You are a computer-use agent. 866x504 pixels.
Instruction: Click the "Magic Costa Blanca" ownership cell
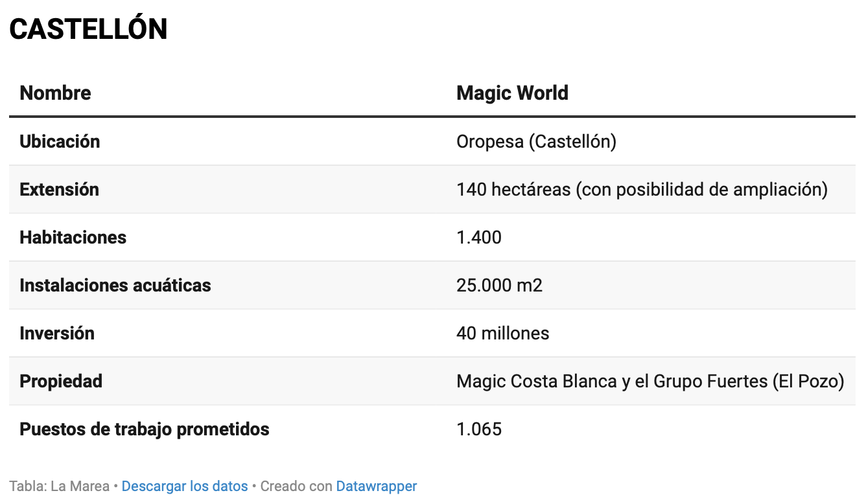click(650, 381)
